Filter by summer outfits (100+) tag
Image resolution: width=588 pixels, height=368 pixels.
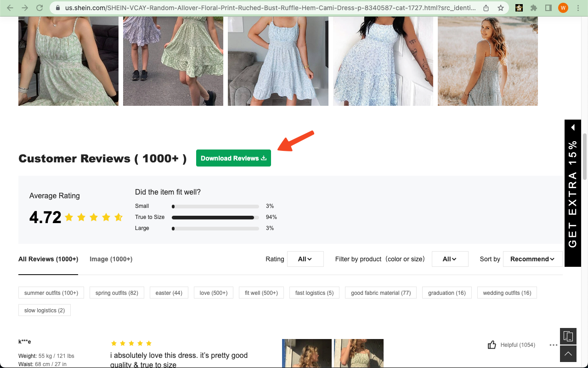point(51,293)
